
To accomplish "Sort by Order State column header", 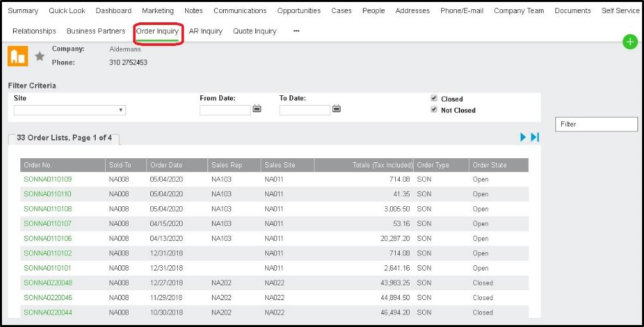I will [x=490, y=165].
